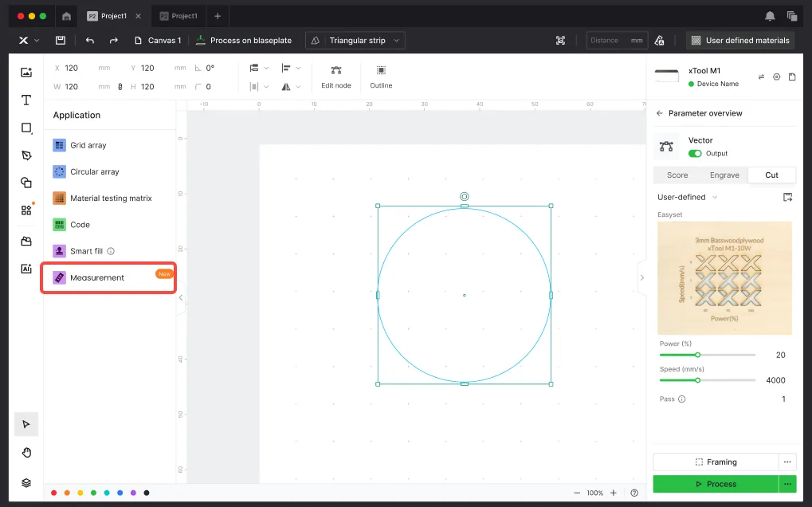The width and height of the screenshot is (812, 507).
Task: Switch to the Score tab
Action: pyautogui.click(x=677, y=175)
